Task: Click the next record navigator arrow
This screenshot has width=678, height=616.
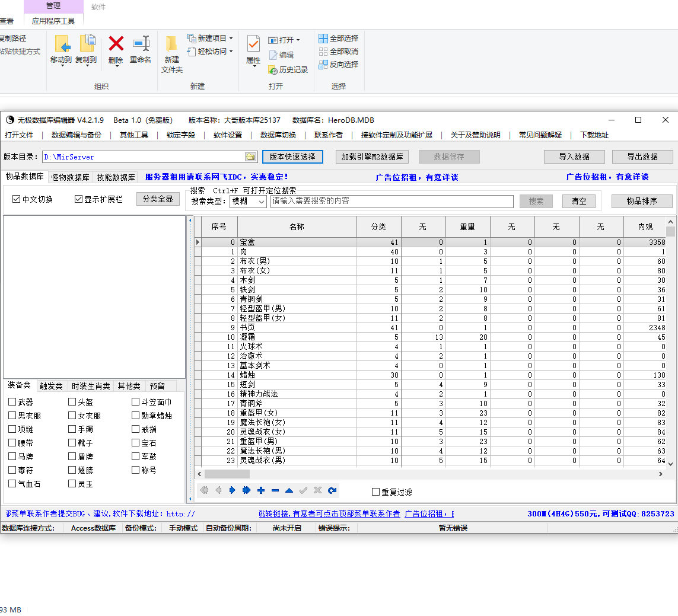Action: [232, 490]
